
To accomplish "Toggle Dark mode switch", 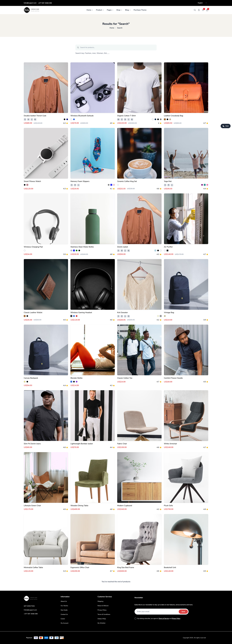I will (225, 126).
